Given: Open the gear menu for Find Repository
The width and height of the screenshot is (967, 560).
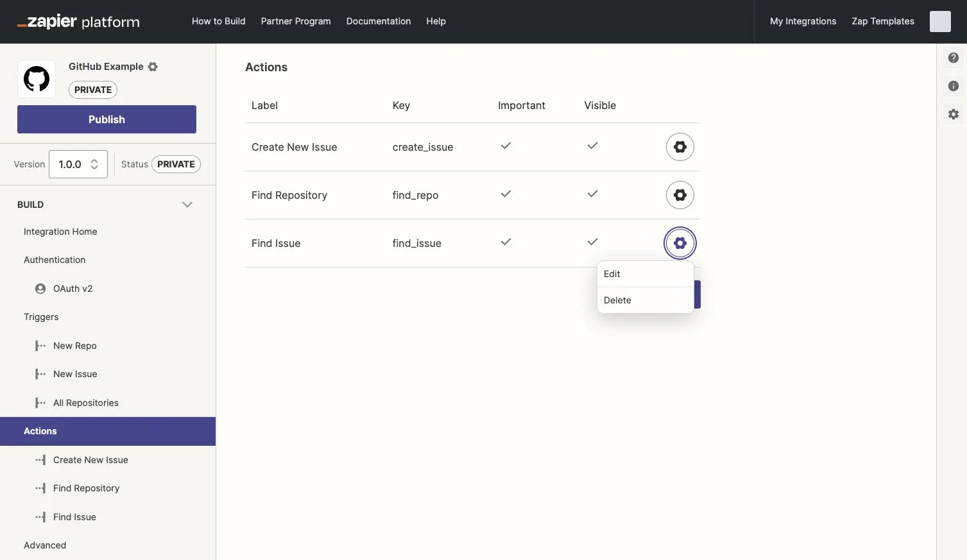Looking at the screenshot, I should (680, 195).
